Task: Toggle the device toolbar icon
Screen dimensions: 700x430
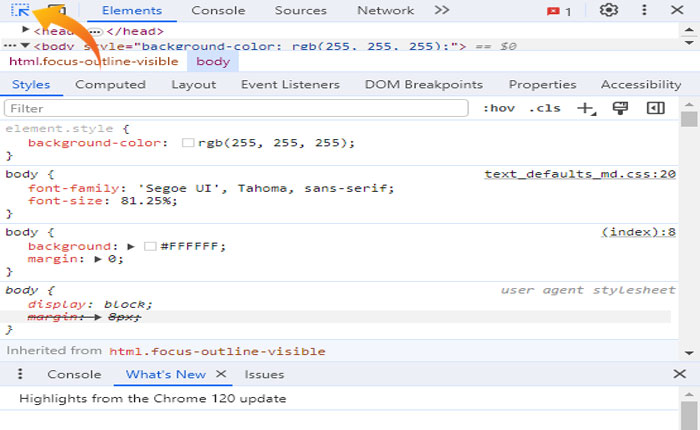Action: [x=57, y=11]
